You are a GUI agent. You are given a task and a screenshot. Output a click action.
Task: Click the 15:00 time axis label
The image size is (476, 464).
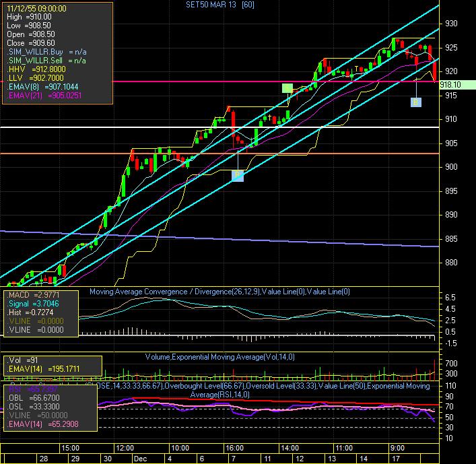pos(70,449)
